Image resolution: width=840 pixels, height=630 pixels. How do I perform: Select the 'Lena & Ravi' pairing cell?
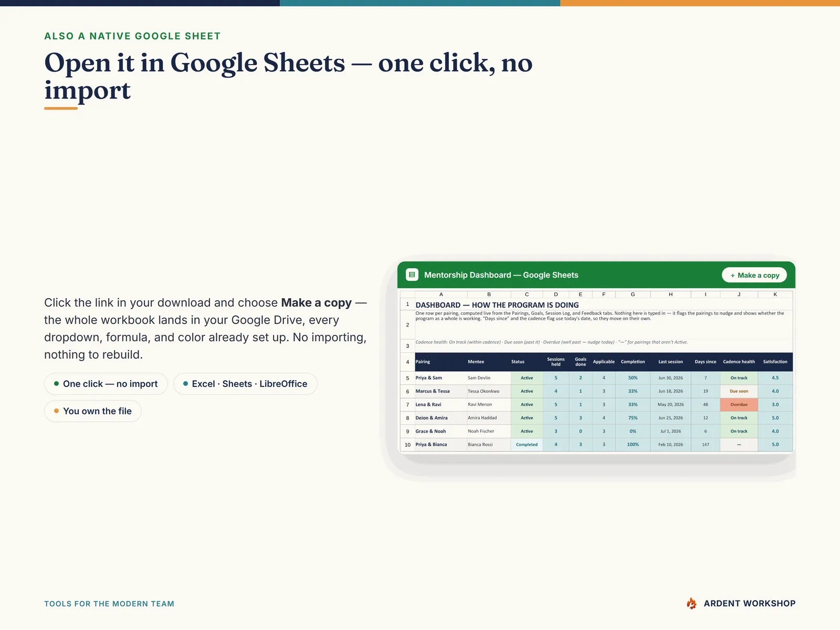(x=441, y=405)
